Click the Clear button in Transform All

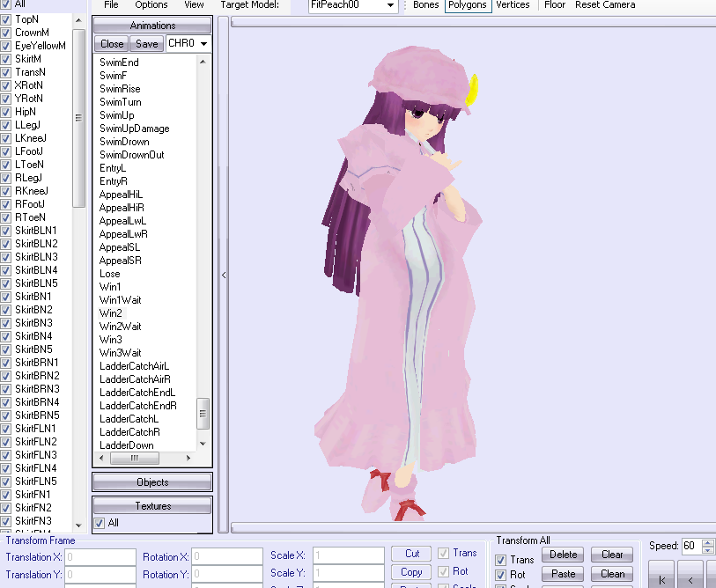pyautogui.click(x=612, y=555)
